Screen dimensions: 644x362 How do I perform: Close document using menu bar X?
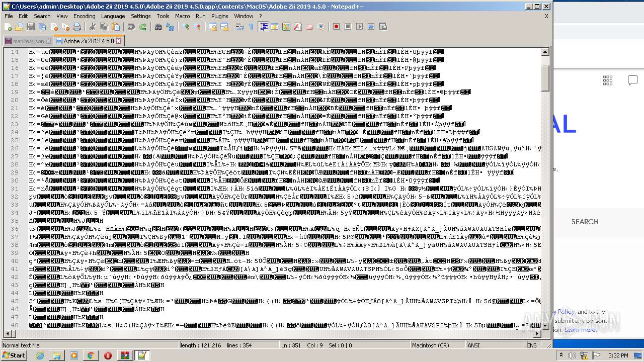(547, 16)
